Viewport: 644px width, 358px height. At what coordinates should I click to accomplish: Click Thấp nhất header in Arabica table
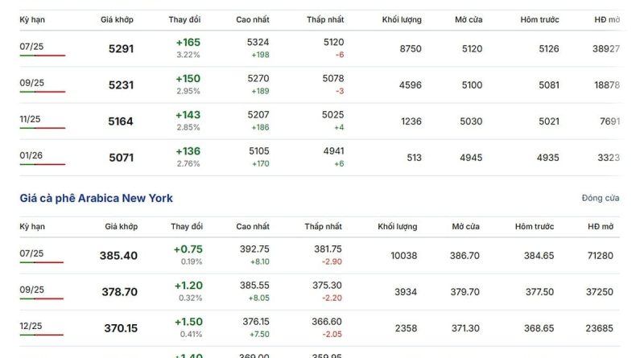(324, 226)
